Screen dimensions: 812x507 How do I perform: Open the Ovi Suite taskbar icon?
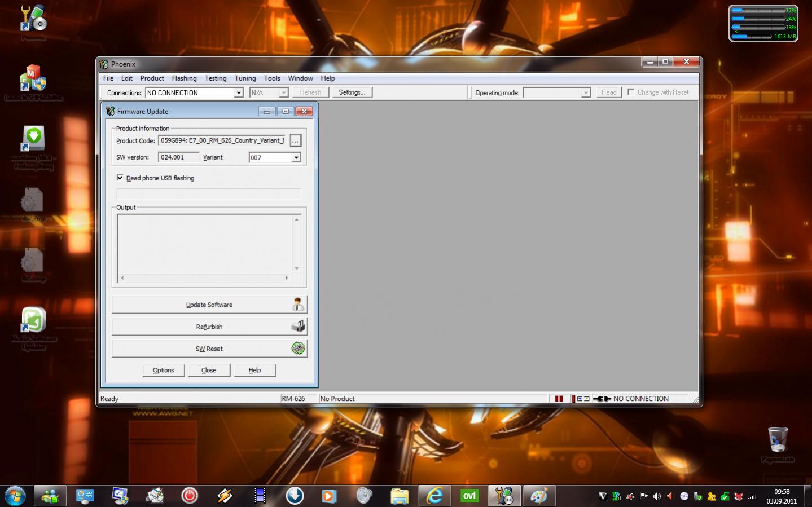point(469,496)
